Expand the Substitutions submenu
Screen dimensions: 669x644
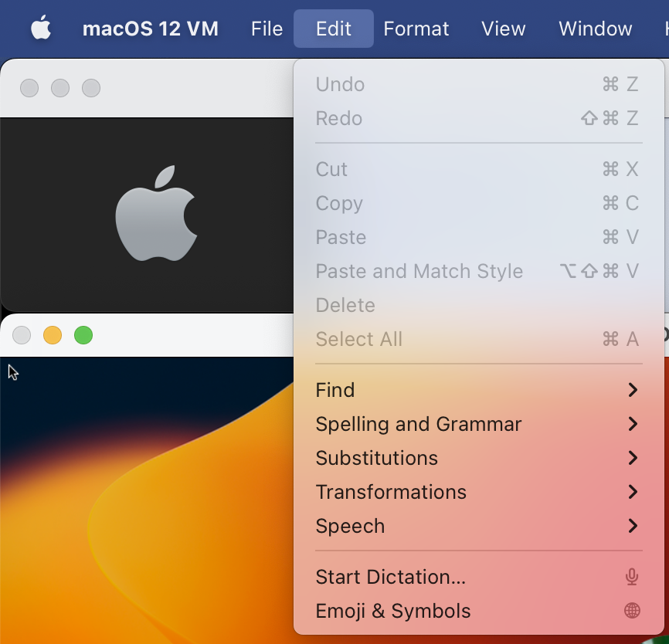pyautogui.click(x=479, y=458)
